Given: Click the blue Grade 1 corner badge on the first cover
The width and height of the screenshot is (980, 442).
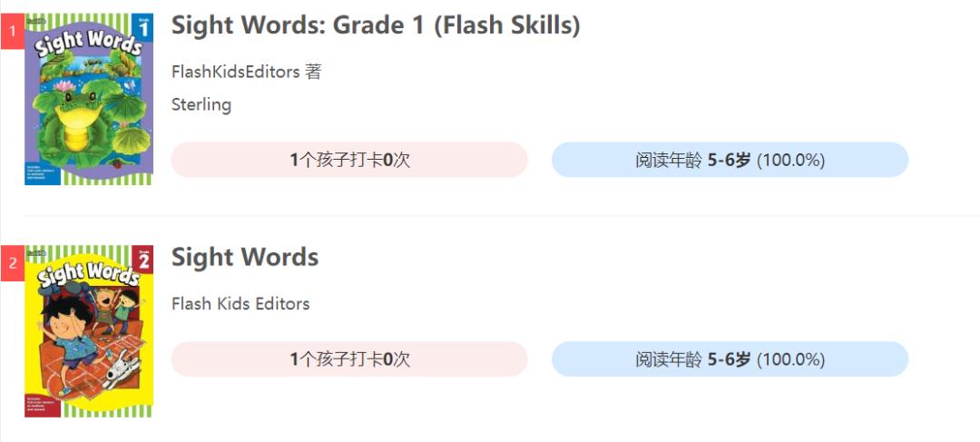Looking at the screenshot, I should point(142,28).
